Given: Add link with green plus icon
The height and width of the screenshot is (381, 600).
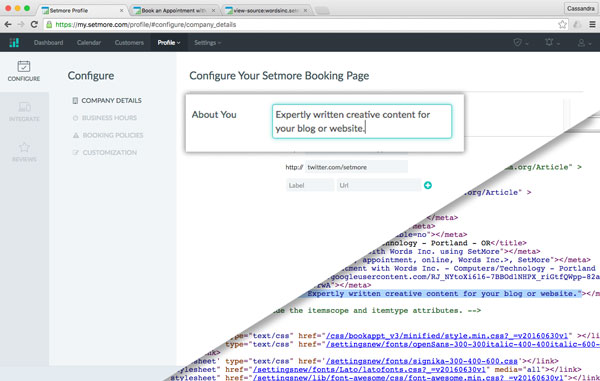Looking at the screenshot, I should point(428,185).
